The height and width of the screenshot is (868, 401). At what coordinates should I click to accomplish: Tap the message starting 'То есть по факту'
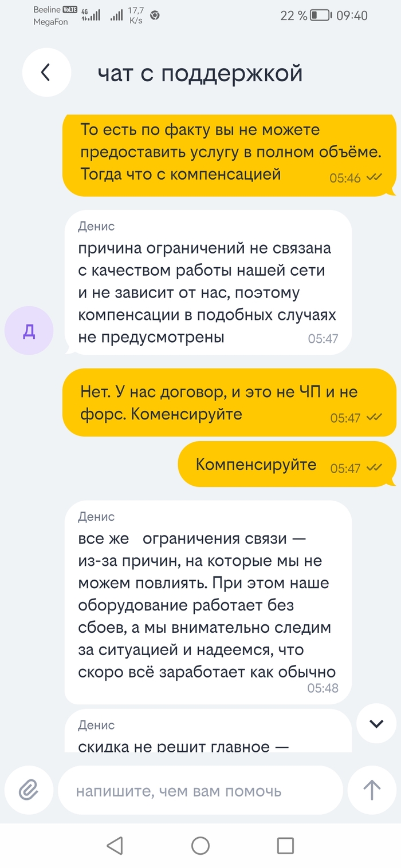coord(229,154)
